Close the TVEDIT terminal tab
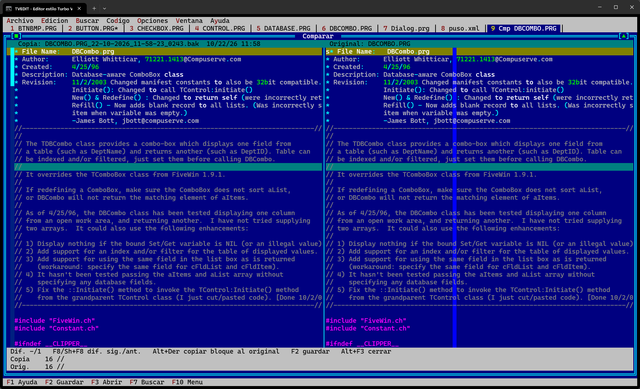This screenshot has height=389, width=640. 79,8
